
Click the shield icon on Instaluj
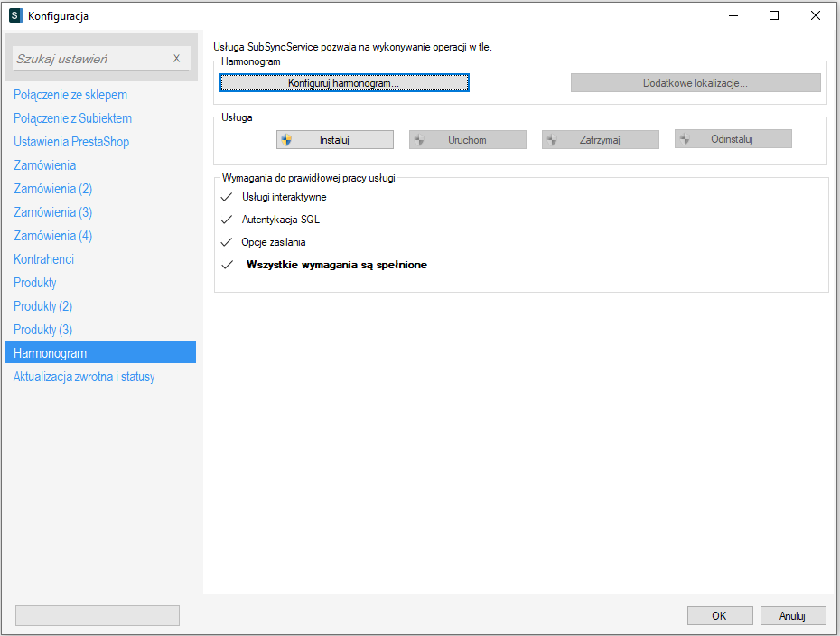[286, 140]
